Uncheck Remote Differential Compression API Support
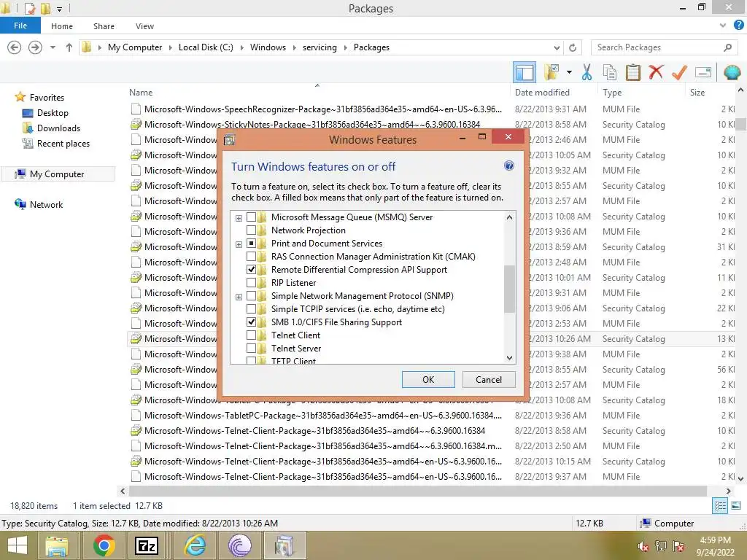 251,270
